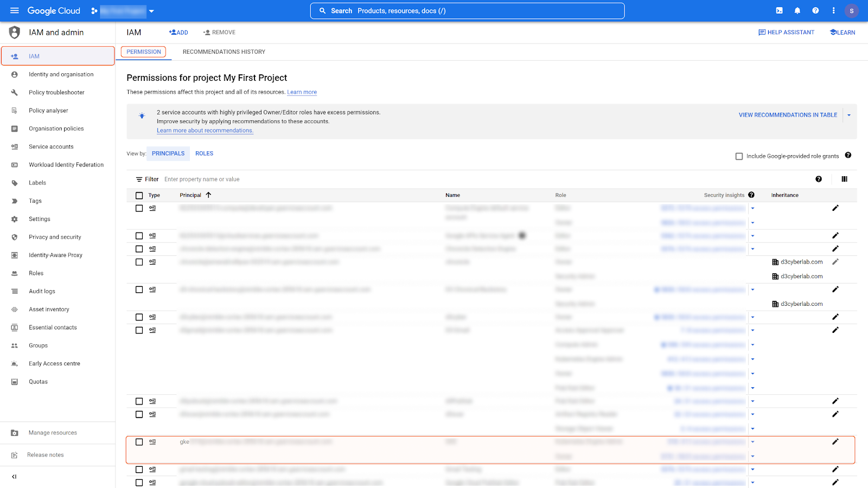Expand the View Recommendations in Table dropdown arrow
The image size is (868, 488).
(849, 115)
